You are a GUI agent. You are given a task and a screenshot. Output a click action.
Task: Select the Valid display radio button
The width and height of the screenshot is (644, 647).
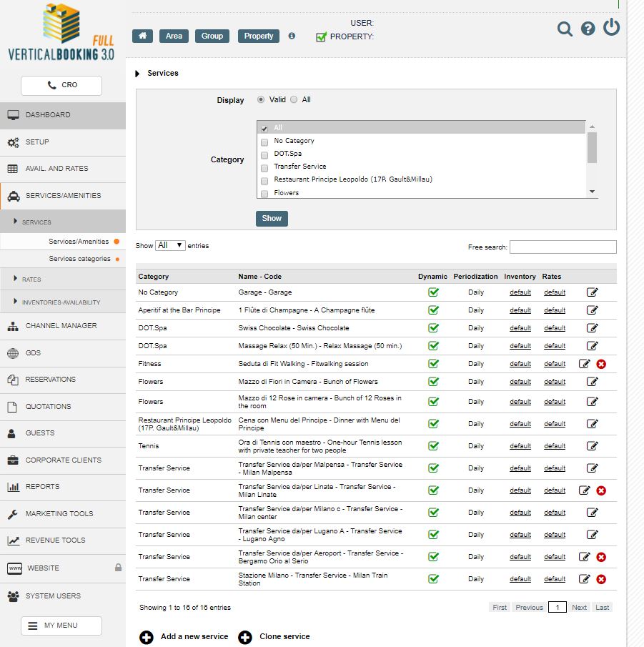261,99
